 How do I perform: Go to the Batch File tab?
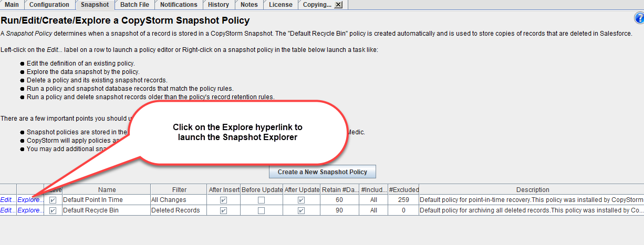point(134,5)
